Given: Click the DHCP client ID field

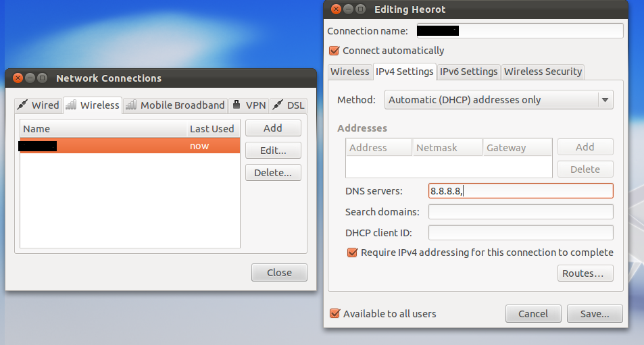Looking at the screenshot, I should point(521,233).
